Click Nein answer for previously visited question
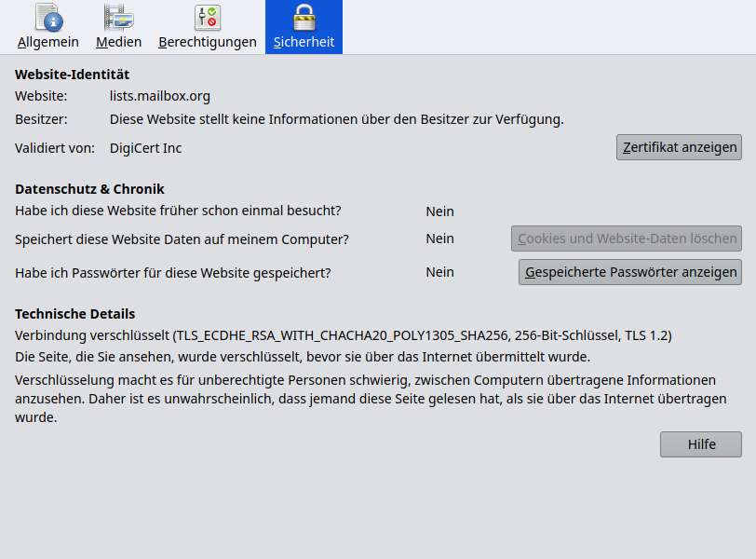 coord(439,211)
